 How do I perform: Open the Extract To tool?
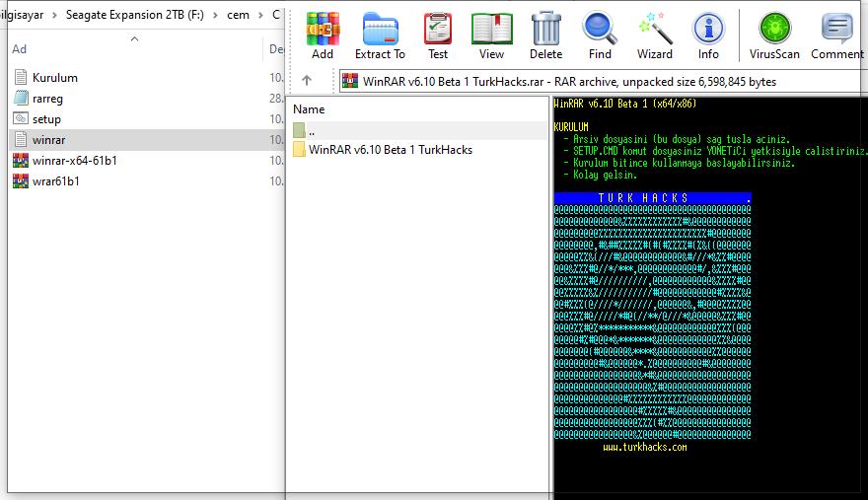pos(381,36)
